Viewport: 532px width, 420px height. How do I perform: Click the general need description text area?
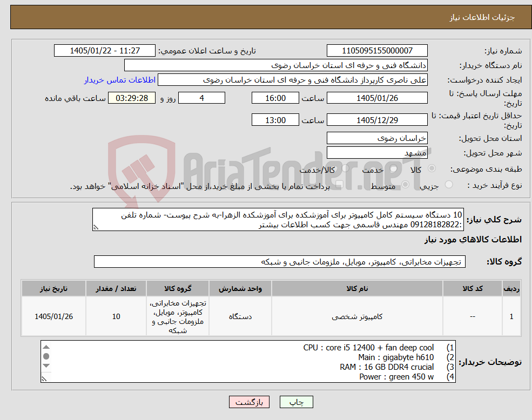coord(278,220)
